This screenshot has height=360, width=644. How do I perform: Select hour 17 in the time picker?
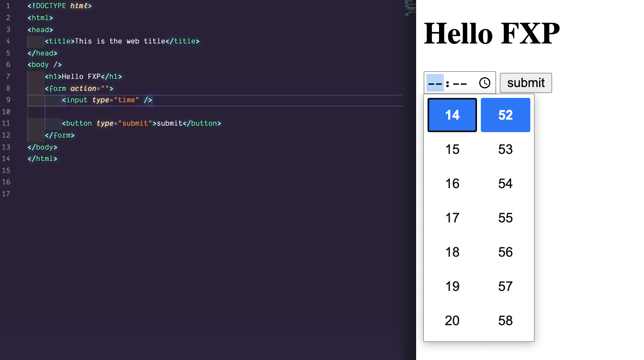452,218
